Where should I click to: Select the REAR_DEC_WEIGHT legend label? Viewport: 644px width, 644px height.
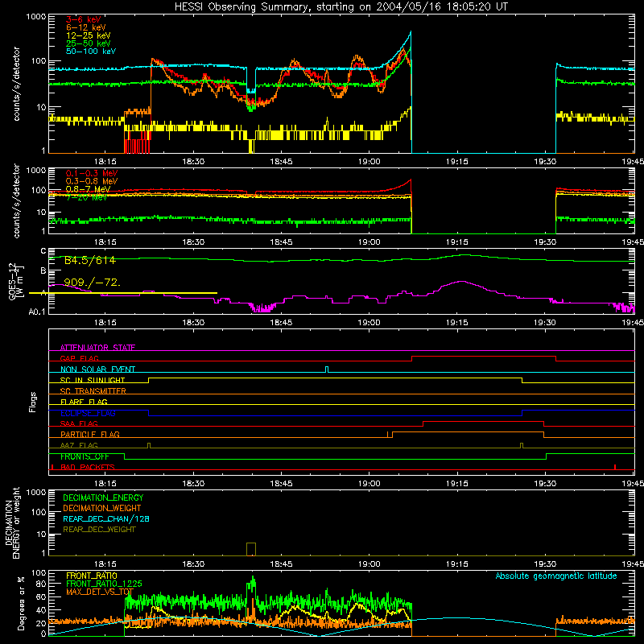(x=99, y=530)
